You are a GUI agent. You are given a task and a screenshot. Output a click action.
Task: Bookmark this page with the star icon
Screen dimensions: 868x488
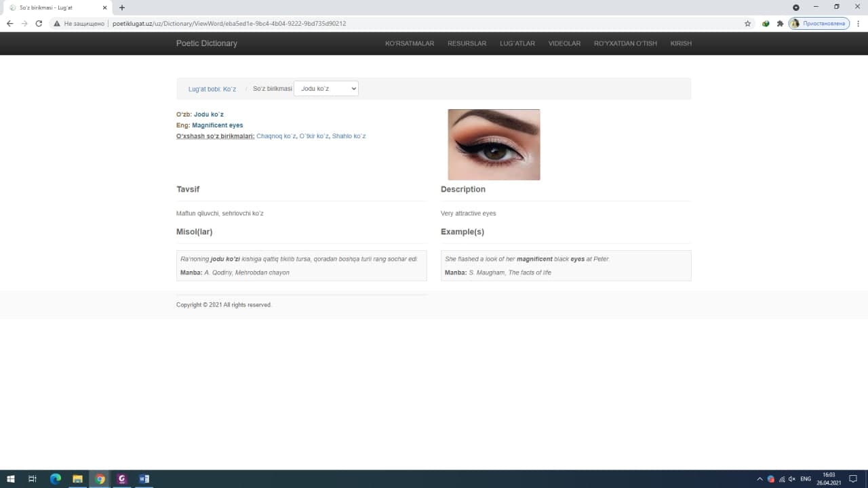747,23
